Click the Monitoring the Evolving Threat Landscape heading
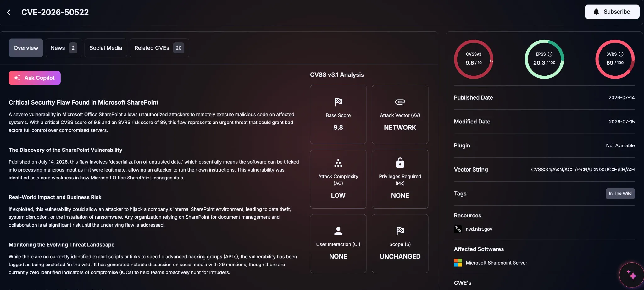 [62, 245]
